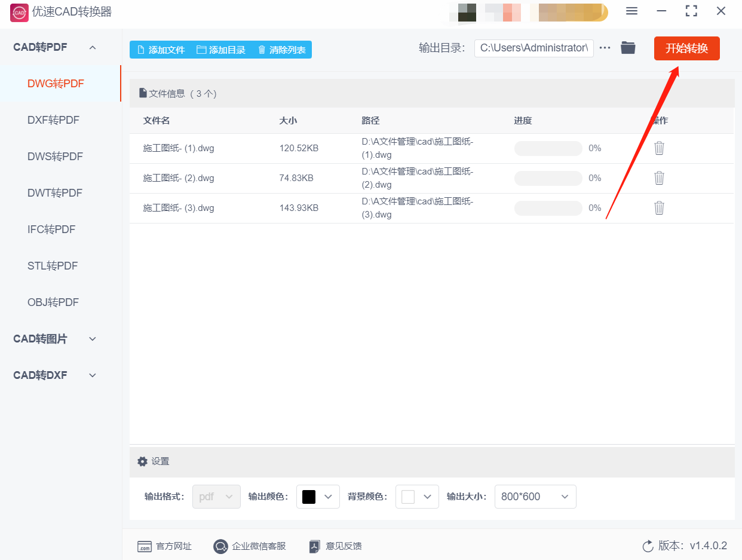Open 官方网址 official website link
Image resolution: width=742 pixels, height=560 pixels.
(165, 546)
